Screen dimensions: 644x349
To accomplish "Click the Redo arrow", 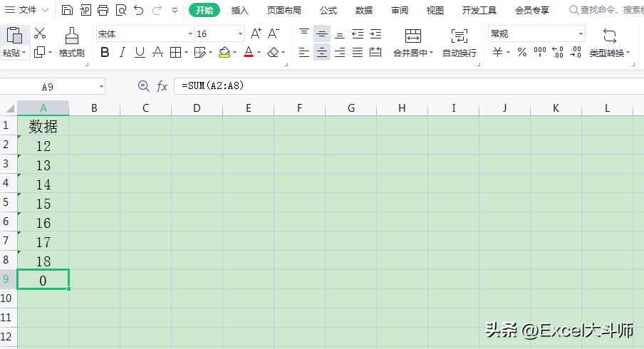I will (157, 10).
